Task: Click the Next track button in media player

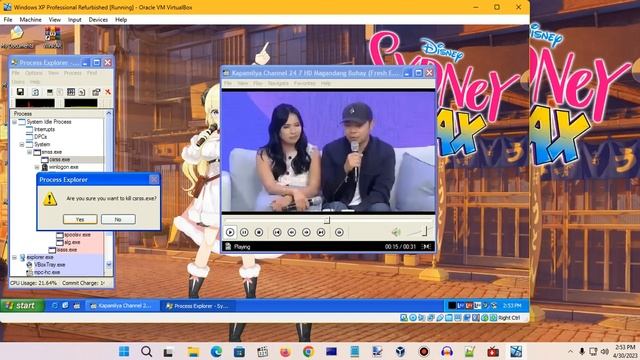Action: [321, 232]
